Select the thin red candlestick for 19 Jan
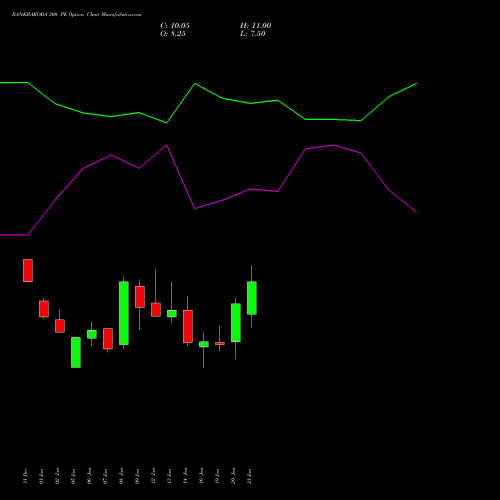500x500 pixels. point(220,343)
